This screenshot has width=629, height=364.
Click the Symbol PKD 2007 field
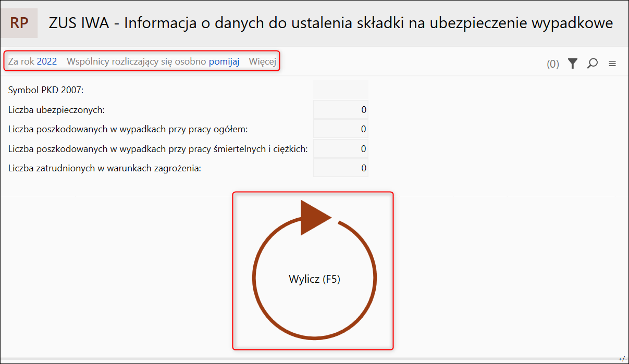[x=341, y=90]
